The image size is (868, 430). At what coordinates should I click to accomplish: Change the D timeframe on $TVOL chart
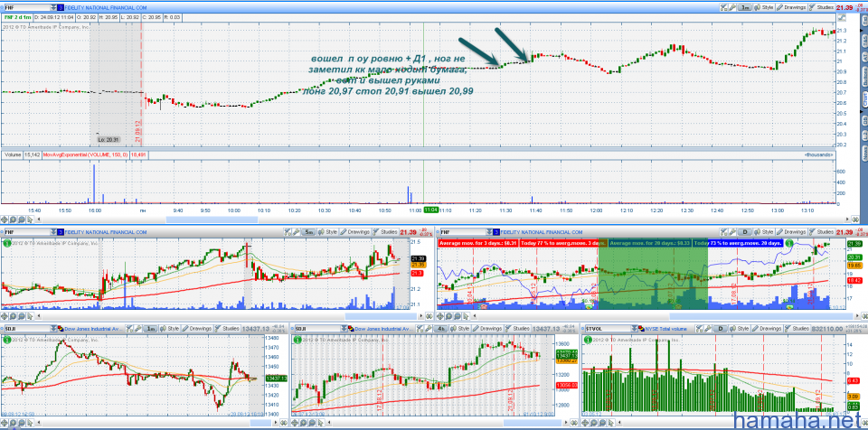721,329
